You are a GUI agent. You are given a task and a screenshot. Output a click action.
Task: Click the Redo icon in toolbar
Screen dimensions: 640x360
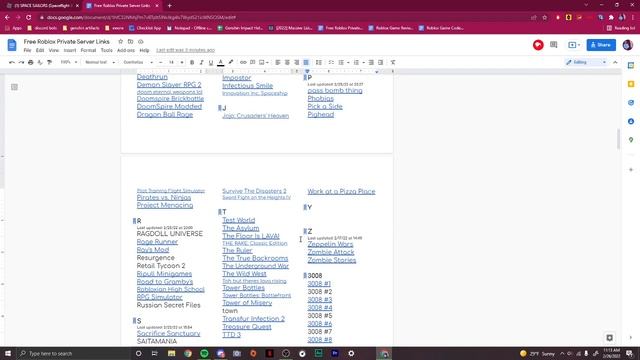(21, 62)
